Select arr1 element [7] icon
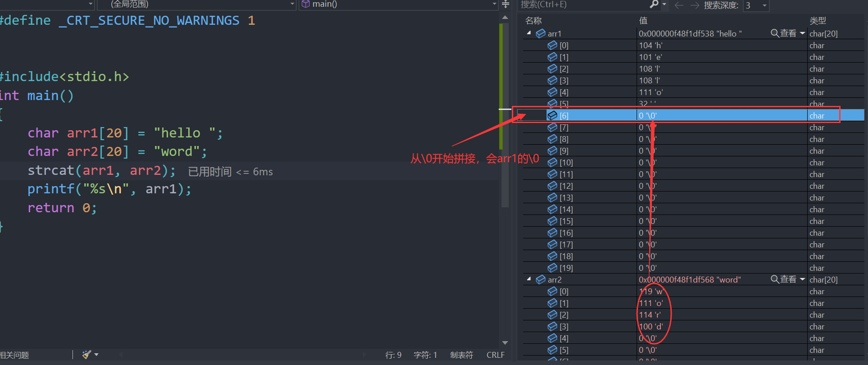Viewport: 868px width, 365px height. (552, 127)
